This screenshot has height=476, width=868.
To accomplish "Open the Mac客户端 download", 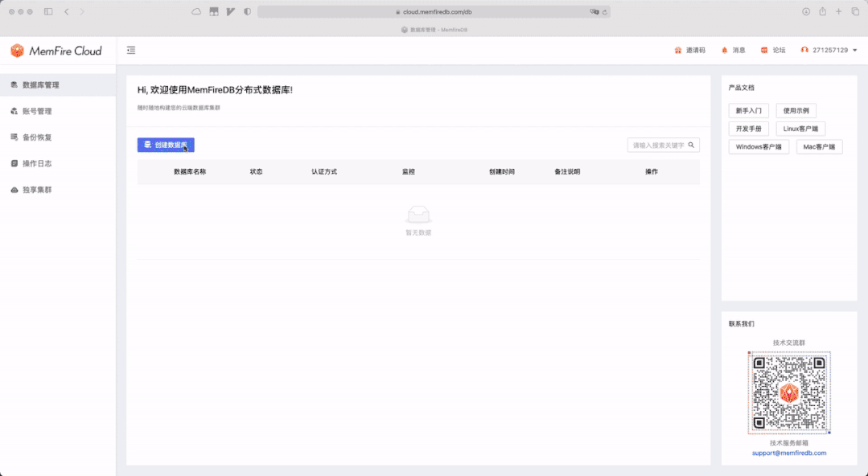I will click(819, 147).
